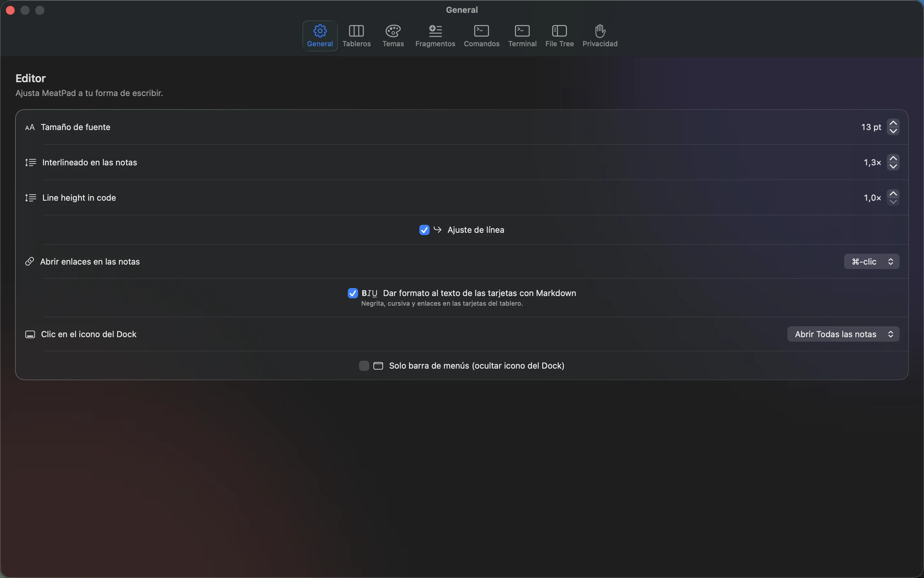Open the Abrir Todas las notas dropdown
The height and width of the screenshot is (578, 924).
[x=843, y=334]
